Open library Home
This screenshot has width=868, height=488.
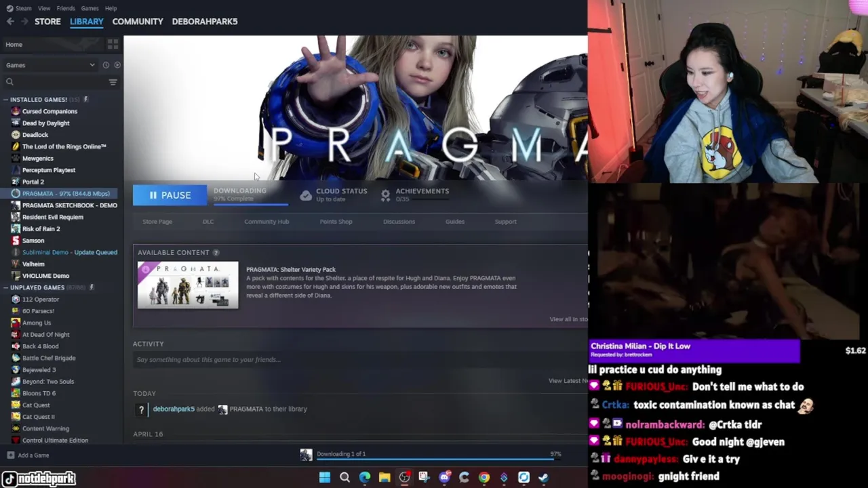[x=52, y=45]
